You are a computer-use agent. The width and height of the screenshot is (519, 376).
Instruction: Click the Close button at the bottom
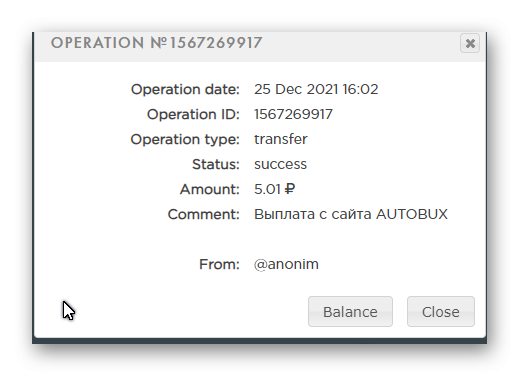[441, 312]
